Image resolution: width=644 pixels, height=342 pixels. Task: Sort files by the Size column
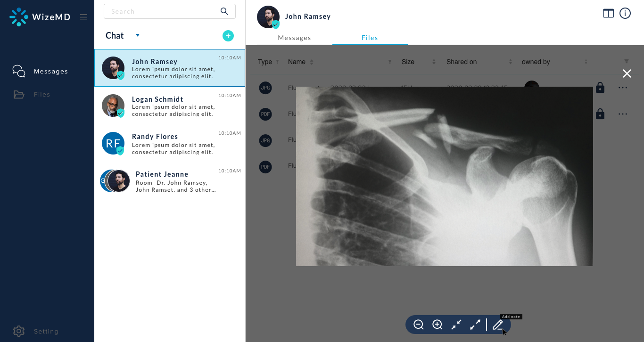pos(434,62)
